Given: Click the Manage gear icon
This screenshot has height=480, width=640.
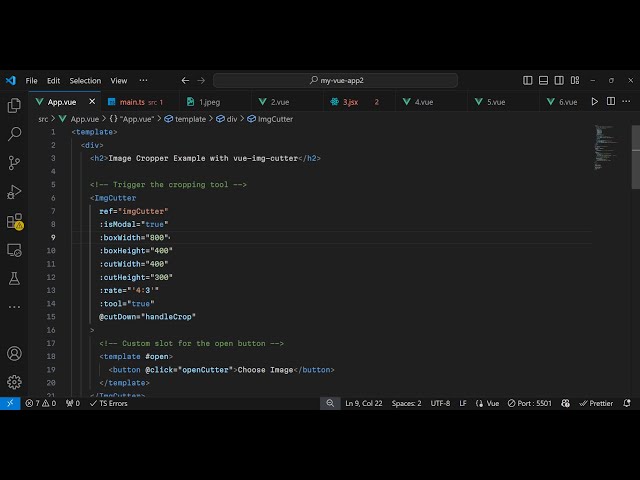Looking at the screenshot, I should [x=14, y=381].
